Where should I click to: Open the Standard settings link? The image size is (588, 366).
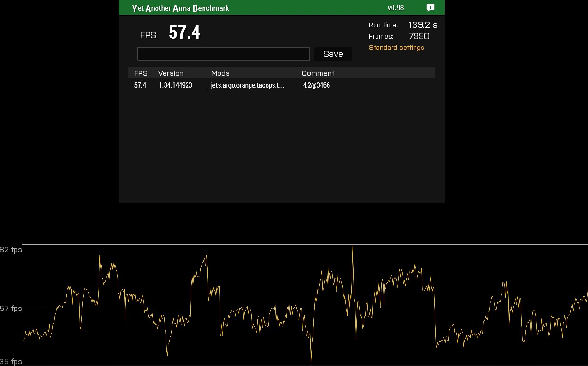pos(396,48)
